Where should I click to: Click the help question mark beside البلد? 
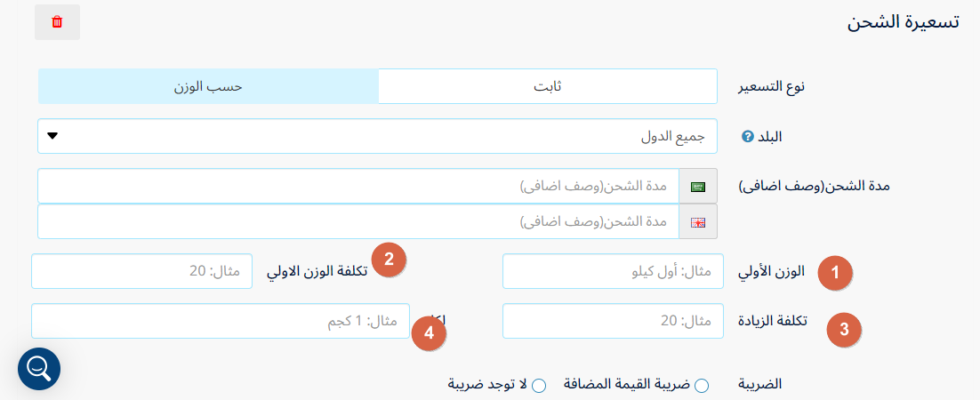tap(747, 136)
